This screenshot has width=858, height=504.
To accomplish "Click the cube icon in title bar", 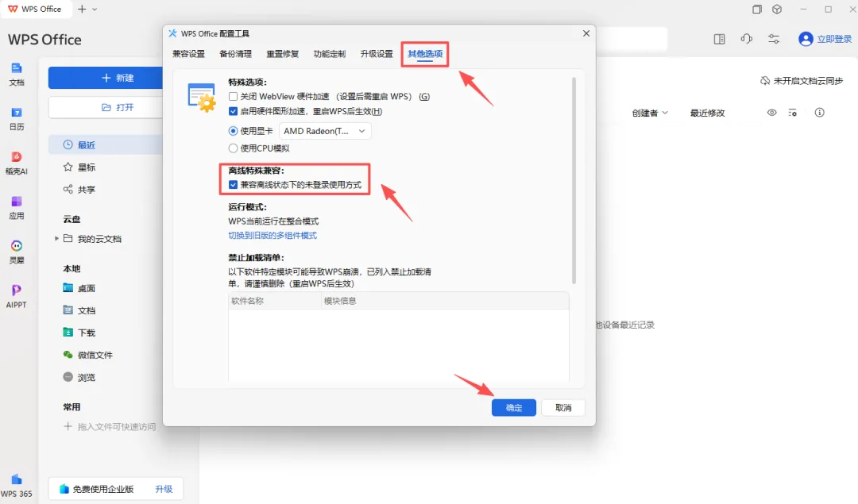I will tap(777, 10).
